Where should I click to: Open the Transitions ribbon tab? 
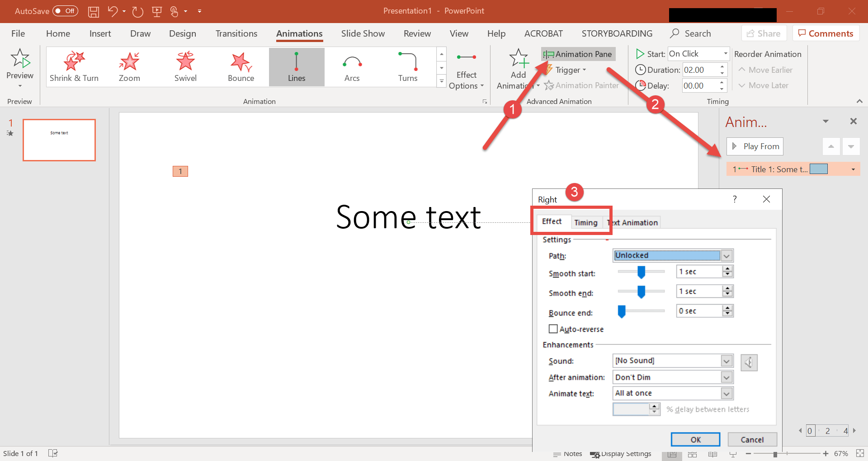[236, 33]
